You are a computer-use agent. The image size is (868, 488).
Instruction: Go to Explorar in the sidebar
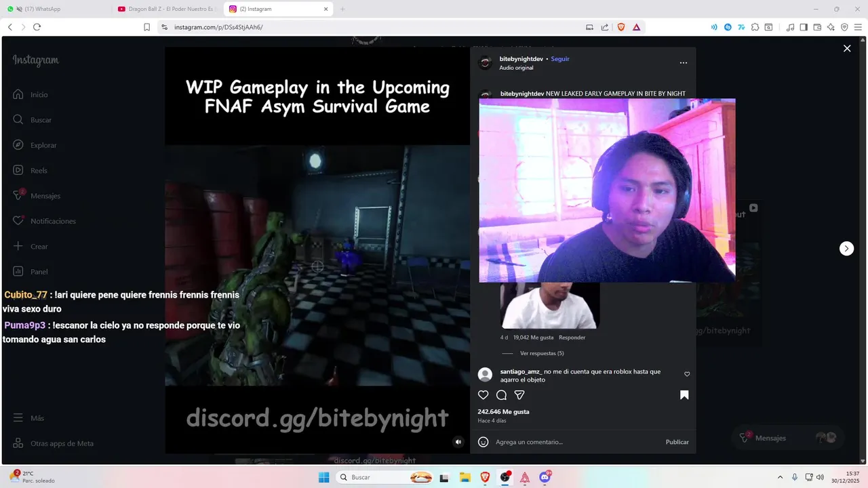pyautogui.click(x=35, y=145)
